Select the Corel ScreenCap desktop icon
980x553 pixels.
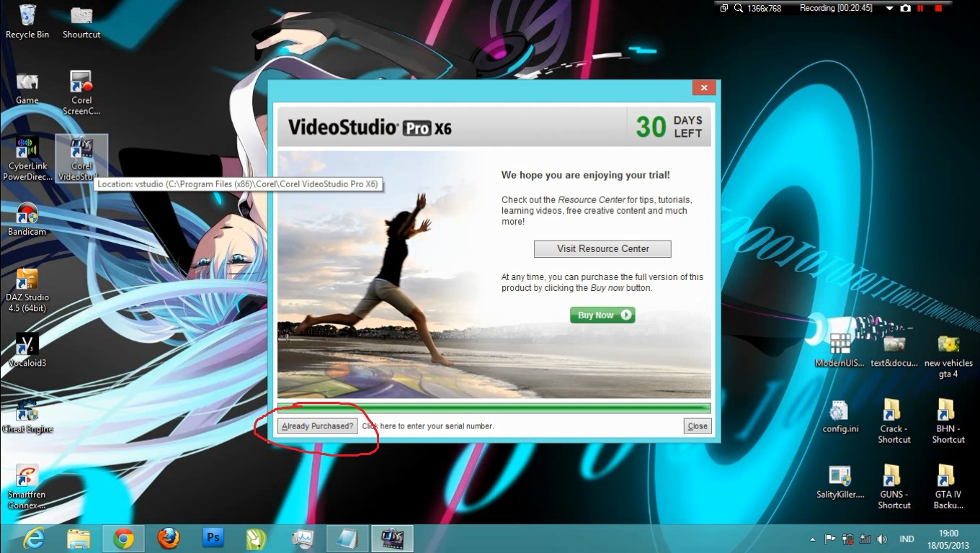[81, 93]
